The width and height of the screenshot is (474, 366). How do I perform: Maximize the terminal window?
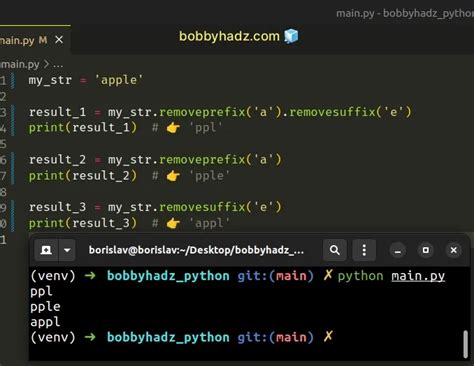426,250
